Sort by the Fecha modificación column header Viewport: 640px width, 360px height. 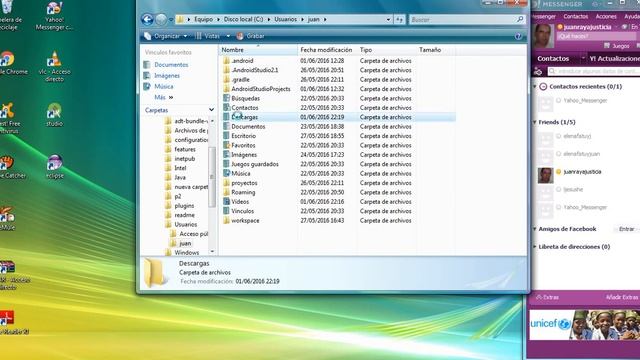(327, 50)
